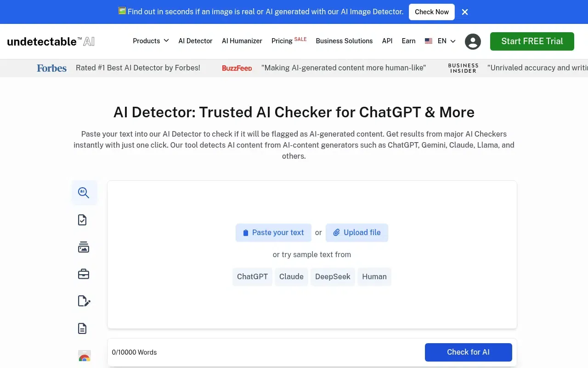Open the EN language selector
The height and width of the screenshot is (368, 588).
[440, 41]
